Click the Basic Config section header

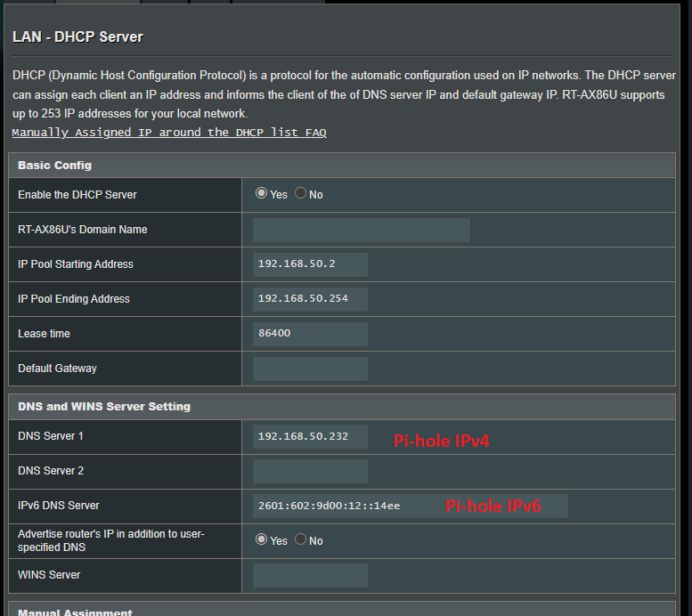click(x=55, y=166)
